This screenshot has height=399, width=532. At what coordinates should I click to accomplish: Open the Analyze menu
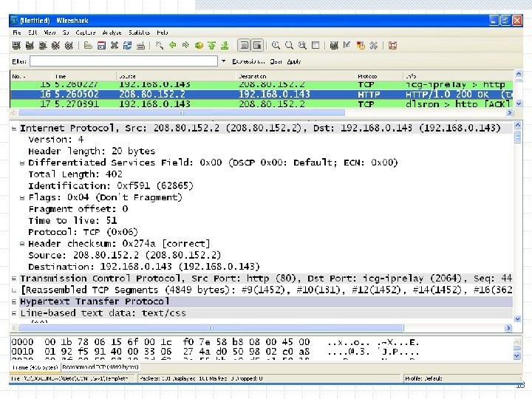click(112, 33)
